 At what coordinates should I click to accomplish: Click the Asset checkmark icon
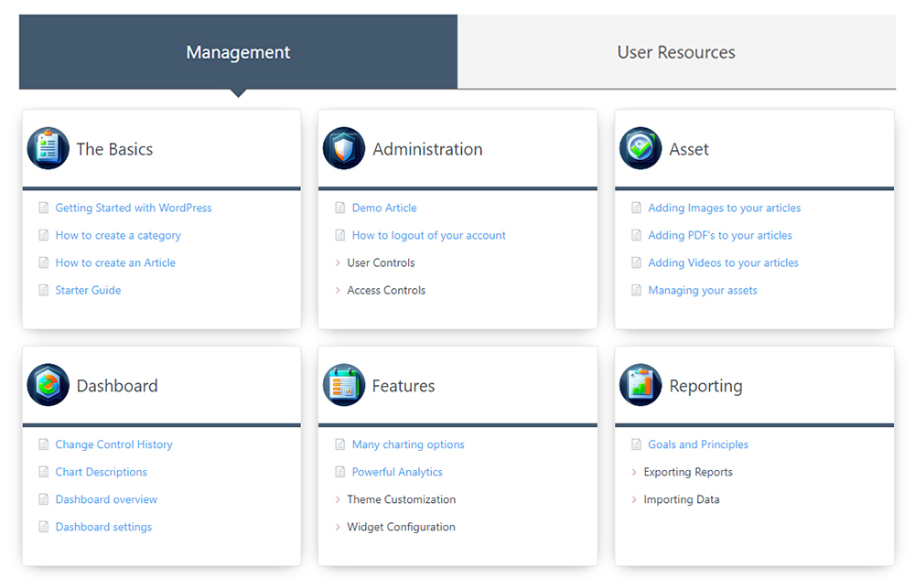coord(640,148)
